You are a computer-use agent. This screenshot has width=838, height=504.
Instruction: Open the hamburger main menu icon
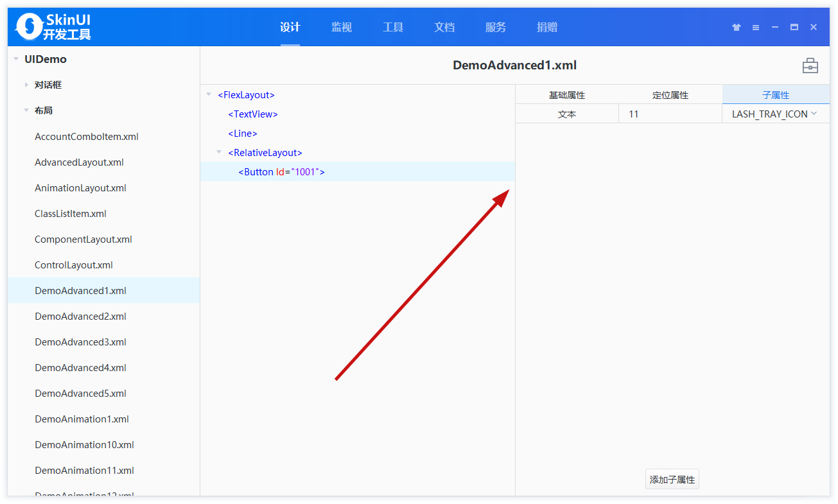click(756, 27)
